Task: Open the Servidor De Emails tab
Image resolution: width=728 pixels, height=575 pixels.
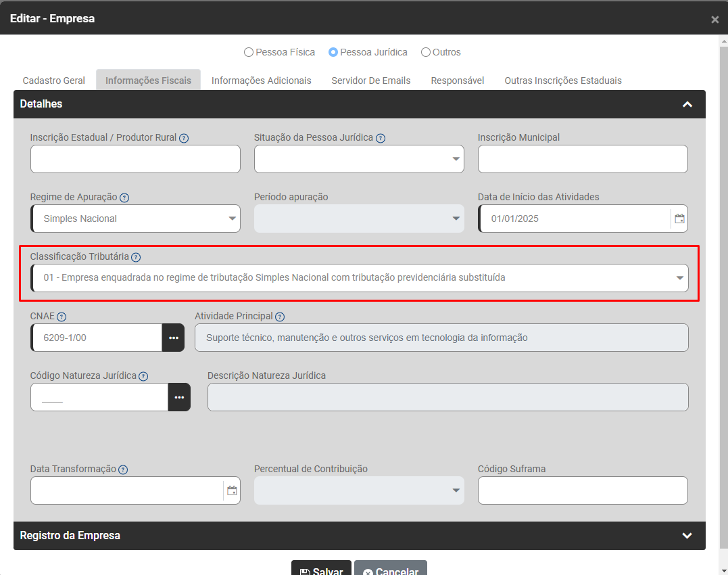Action: [370, 80]
